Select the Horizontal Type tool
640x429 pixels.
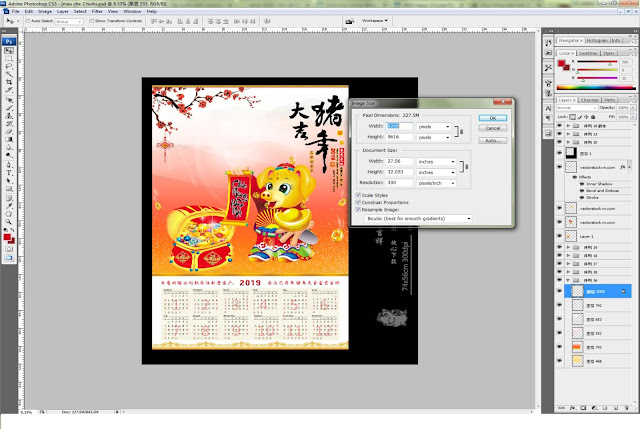pos(9,173)
